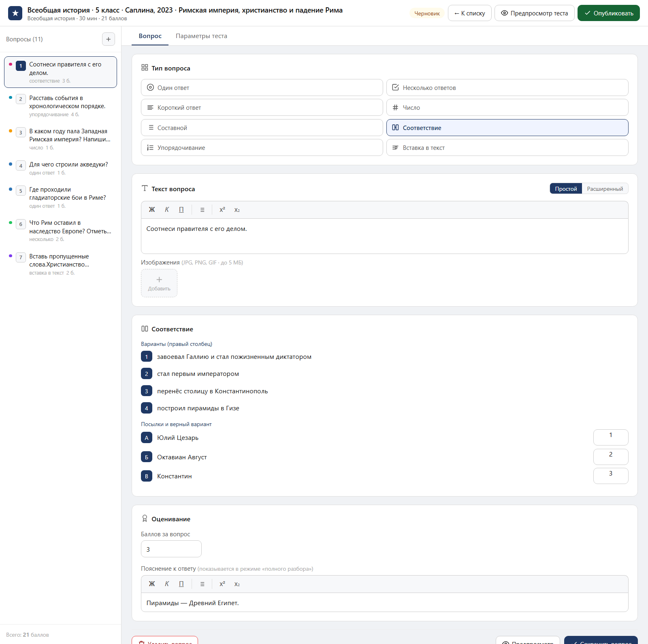The width and height of the screenshot is (648, 644).
Task: Switch editor mode to 'Расширенный'
Action: pyautogui.click(x=605, y=189)
